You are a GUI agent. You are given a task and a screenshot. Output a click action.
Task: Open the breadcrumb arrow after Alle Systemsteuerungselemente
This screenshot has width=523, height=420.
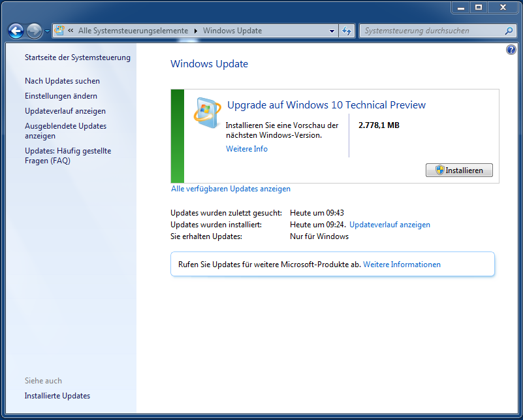(196, 31)
